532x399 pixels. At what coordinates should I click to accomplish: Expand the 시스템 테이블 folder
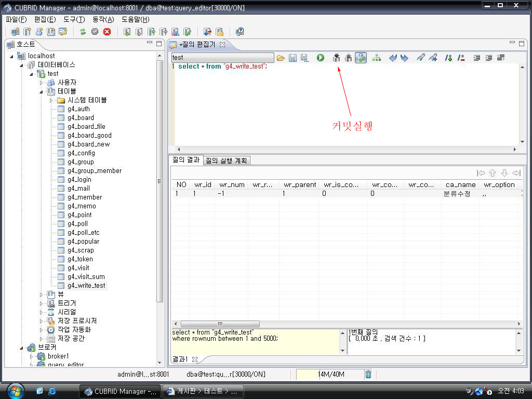click(x=51, y=100)
